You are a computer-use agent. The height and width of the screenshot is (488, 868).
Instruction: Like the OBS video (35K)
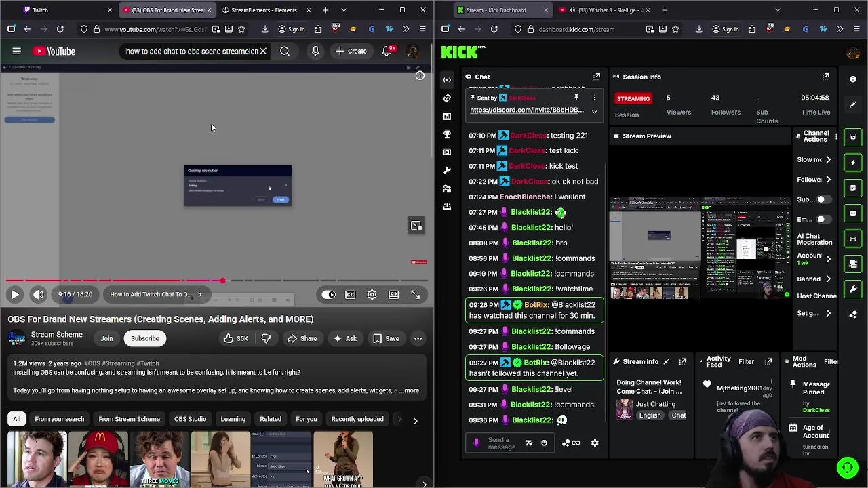click(x=235, y=338)
